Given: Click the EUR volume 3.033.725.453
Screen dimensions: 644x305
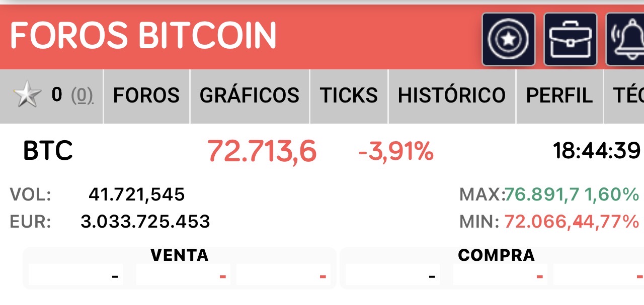Looking at the screenshot, I should [x=145, y=221].
